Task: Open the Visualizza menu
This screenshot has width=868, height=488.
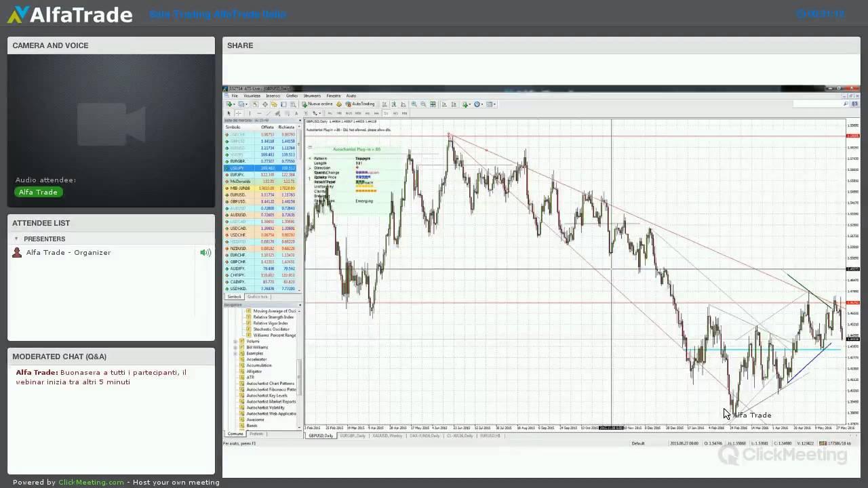Action: tap(252, 96)
